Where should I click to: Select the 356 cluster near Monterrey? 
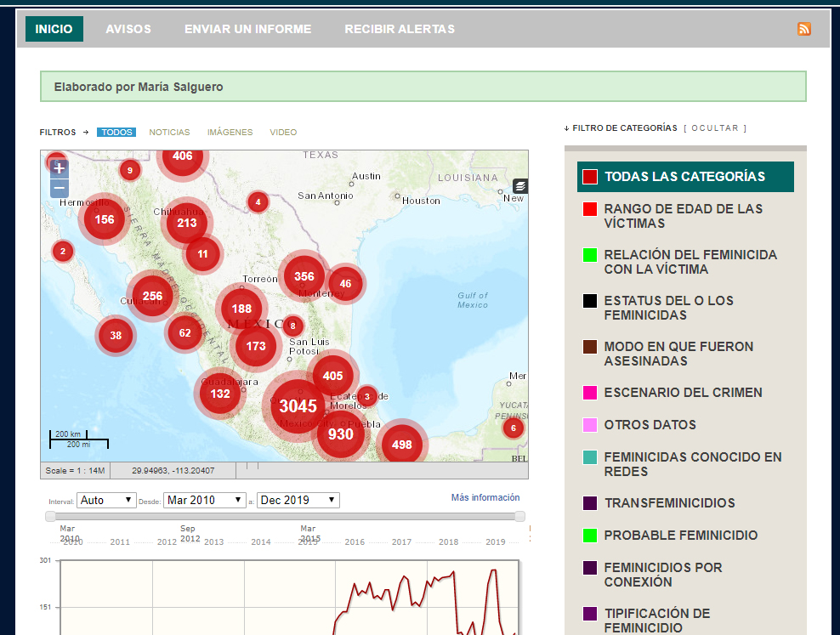304,276
